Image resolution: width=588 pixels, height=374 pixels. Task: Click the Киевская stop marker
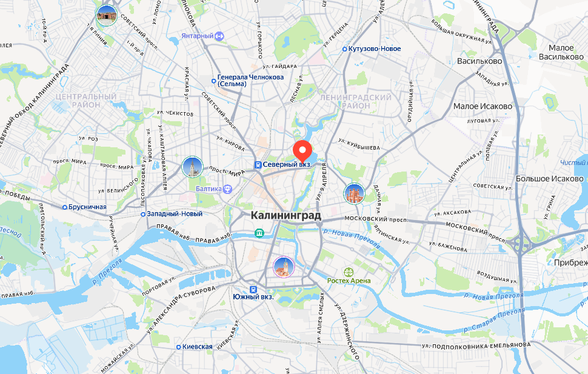[178, 347]
